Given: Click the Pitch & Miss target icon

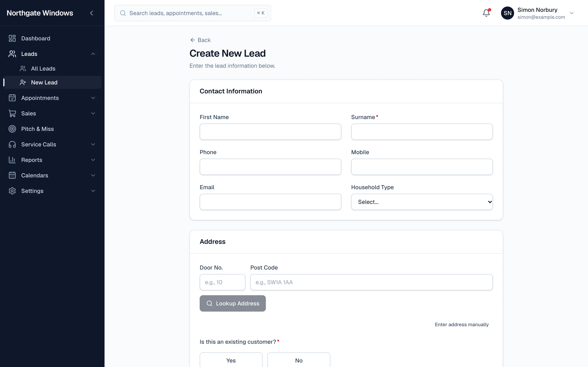Looking at the screenshot, I should [x=12, y=129].
